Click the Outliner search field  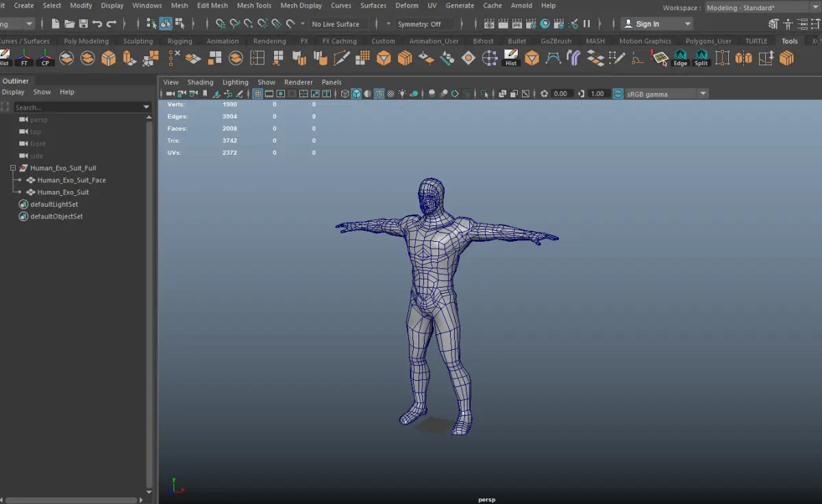tap(77, 108)
